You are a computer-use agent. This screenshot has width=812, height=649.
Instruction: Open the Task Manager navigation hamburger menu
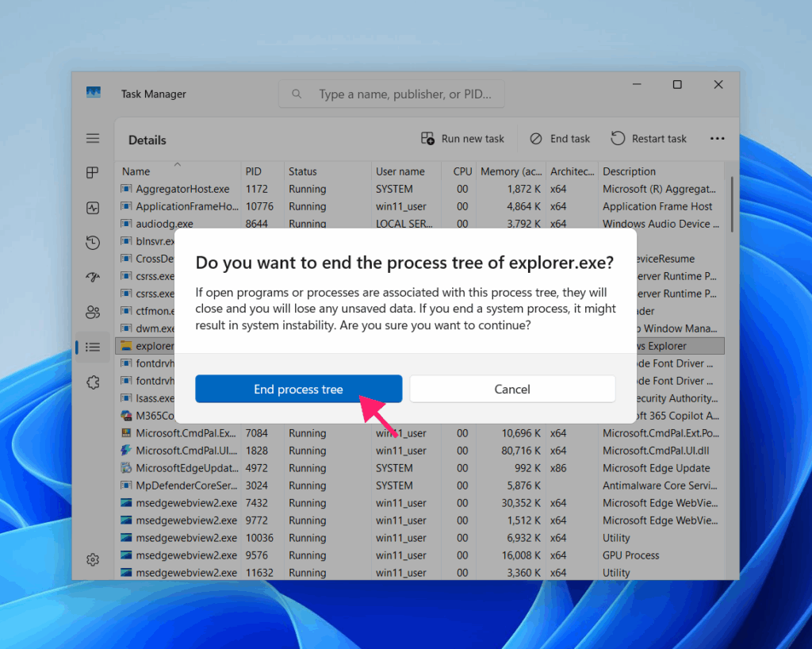click(93, 138)
